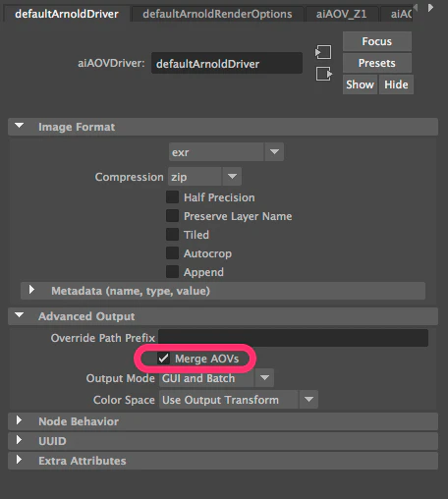Click the aiAOVDriver: label
448x499 pixels.
[111, 63]
